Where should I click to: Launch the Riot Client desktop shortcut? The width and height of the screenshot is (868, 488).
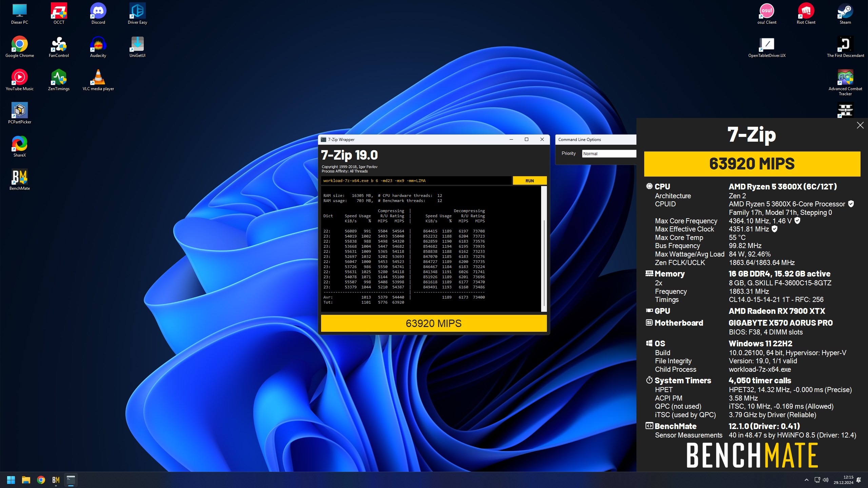tap(806, 14)
